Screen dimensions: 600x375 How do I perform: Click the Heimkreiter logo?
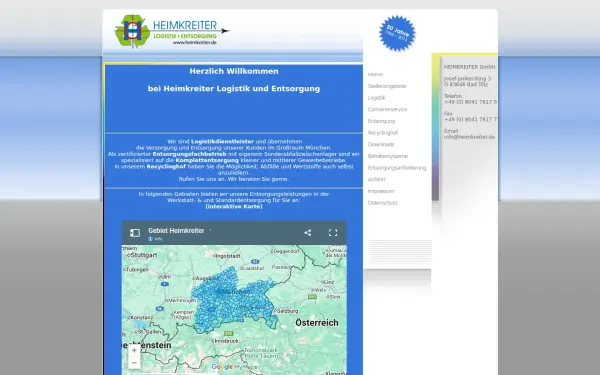pyautogui.click(x=171, y=31)
